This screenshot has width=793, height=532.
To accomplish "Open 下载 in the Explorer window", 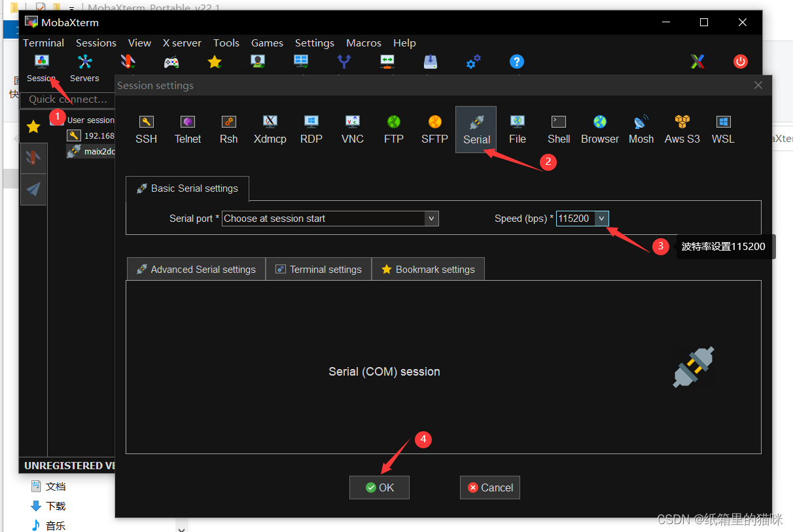I will [48, 506].
